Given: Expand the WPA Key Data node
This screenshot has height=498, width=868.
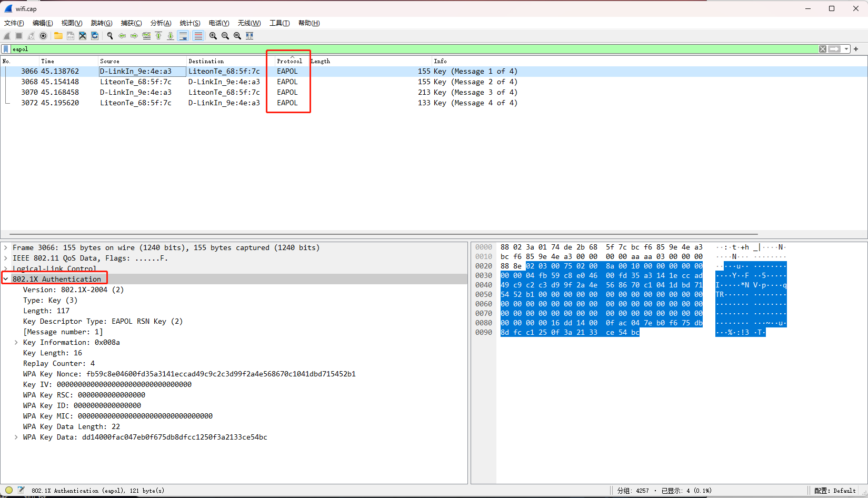Looking at the screenshot, I should click(x=16, y=437).
